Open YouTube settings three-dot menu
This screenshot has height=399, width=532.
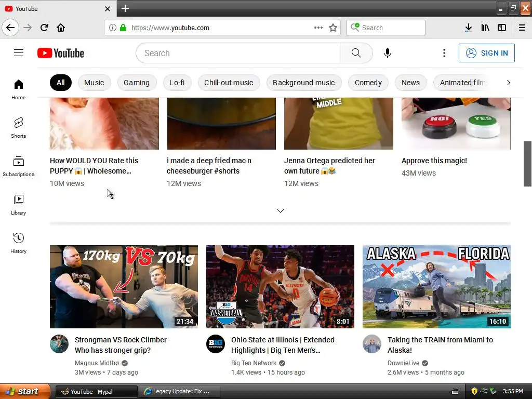(444, 53)
